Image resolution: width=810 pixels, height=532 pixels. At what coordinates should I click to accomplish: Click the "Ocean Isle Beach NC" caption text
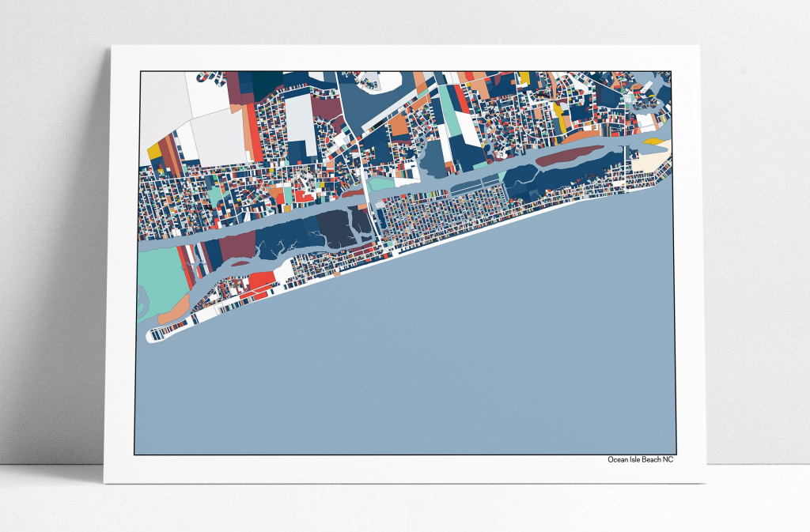pyautogui.click(x=641, y=460)
